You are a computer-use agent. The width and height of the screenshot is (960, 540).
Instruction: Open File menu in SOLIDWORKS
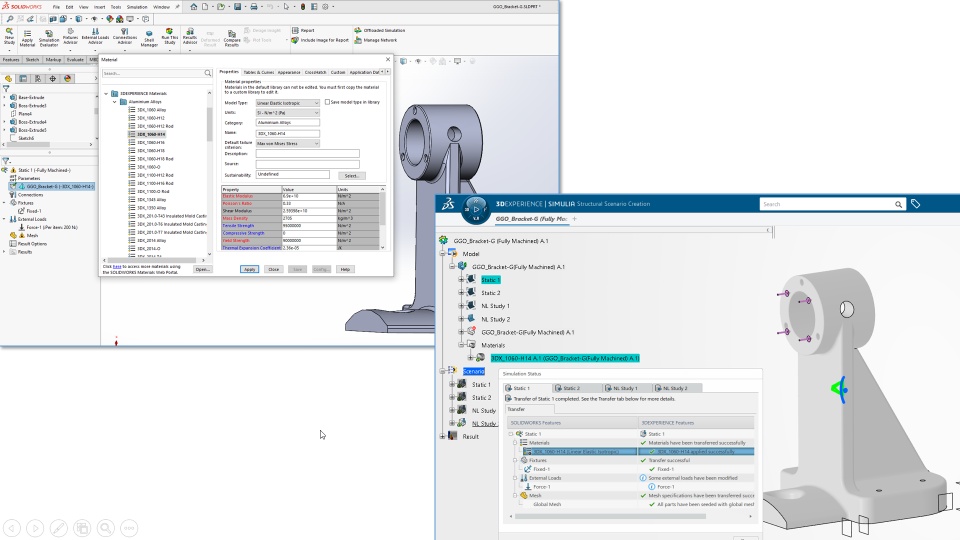pyautogui.click(x=56, y=7)
